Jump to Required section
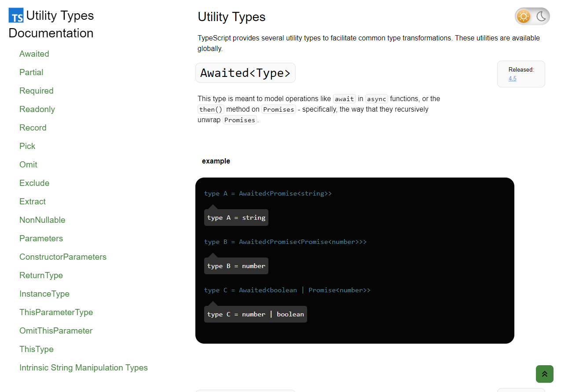561x392 pixels. point(37,91)
